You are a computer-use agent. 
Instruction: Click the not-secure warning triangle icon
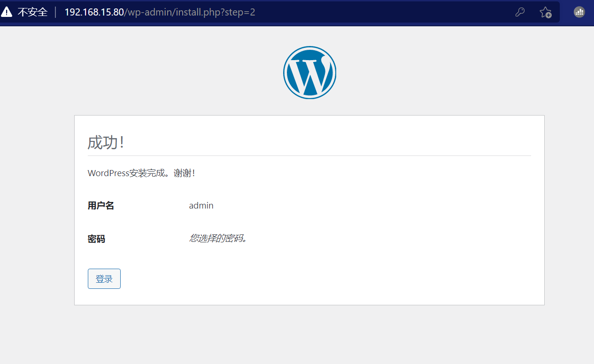[7, 12]
